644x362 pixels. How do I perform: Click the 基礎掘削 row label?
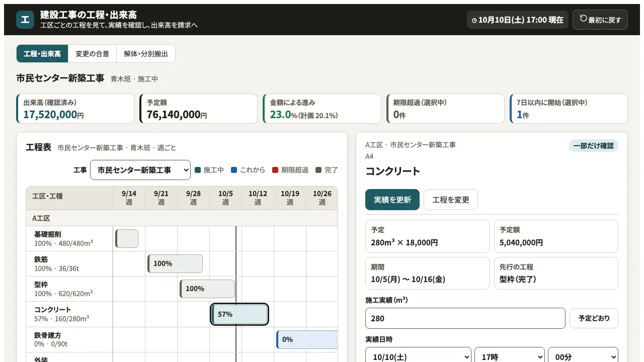coord(69,239)
